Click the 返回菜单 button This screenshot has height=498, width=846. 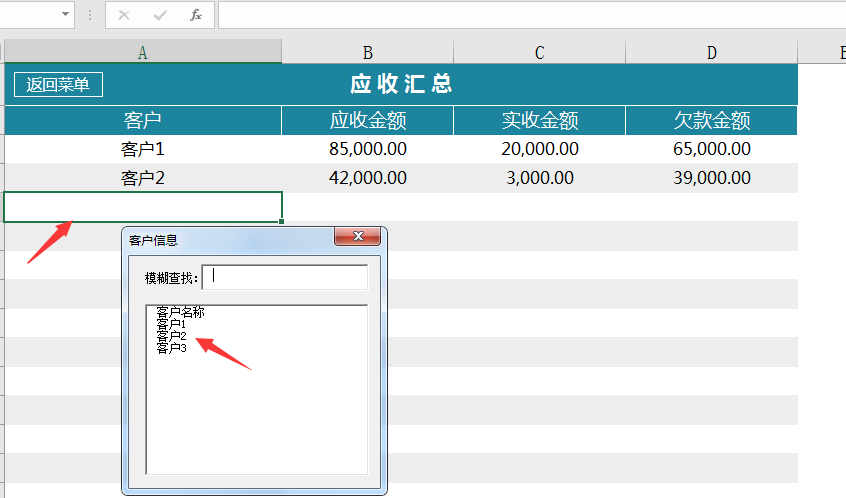pyautogui.click(x=58, y=85)
